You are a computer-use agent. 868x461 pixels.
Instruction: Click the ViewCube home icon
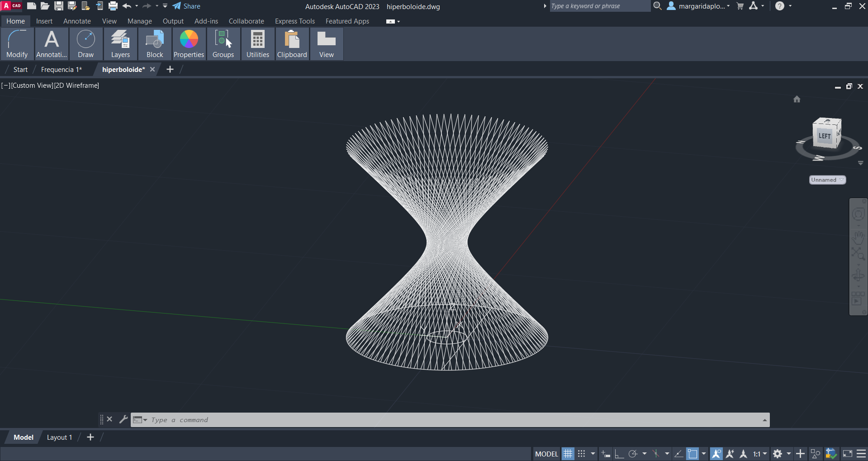(797, 99)
